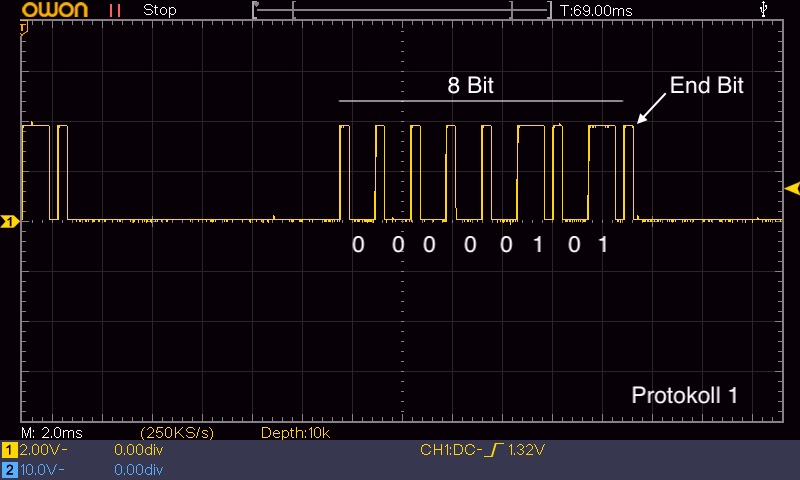Click the 10.0V channel 2 scale
The image size is (800, 480).
click(42, 469)
